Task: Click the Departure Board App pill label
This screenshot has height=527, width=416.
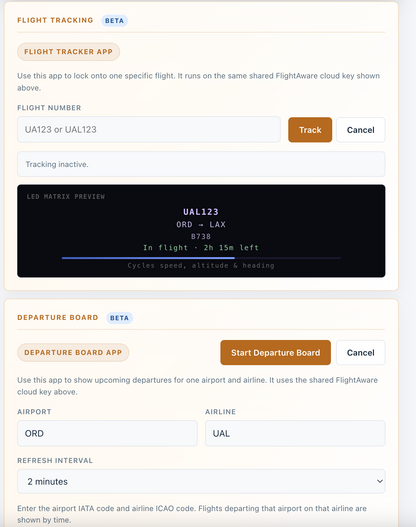Action: [x=73, y=353]
